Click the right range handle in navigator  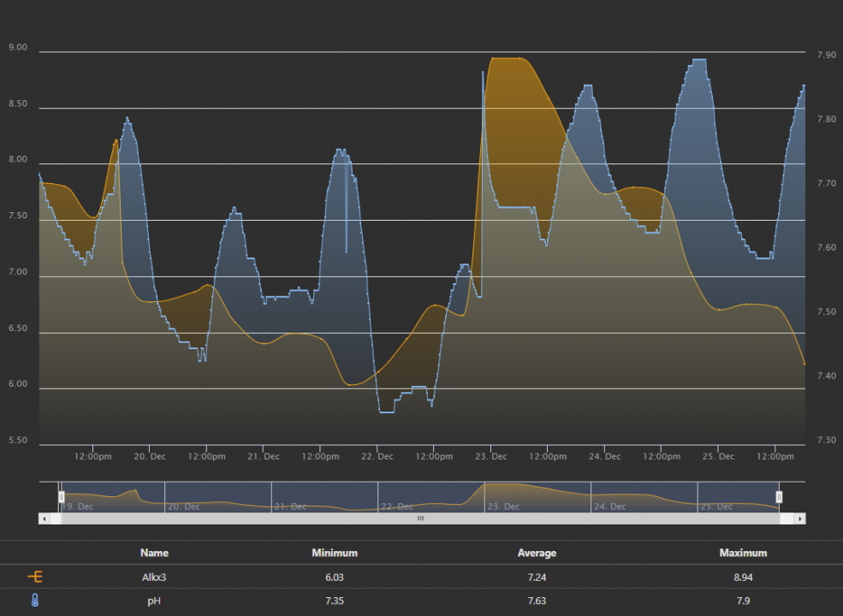pyautogui.click(x=779, y=496)
